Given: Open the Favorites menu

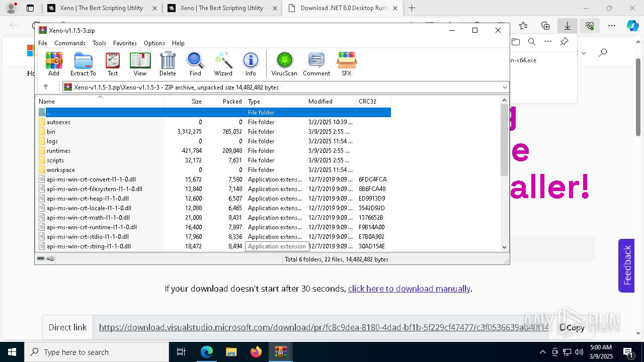Looking at the screenshot, I should 125,43.
